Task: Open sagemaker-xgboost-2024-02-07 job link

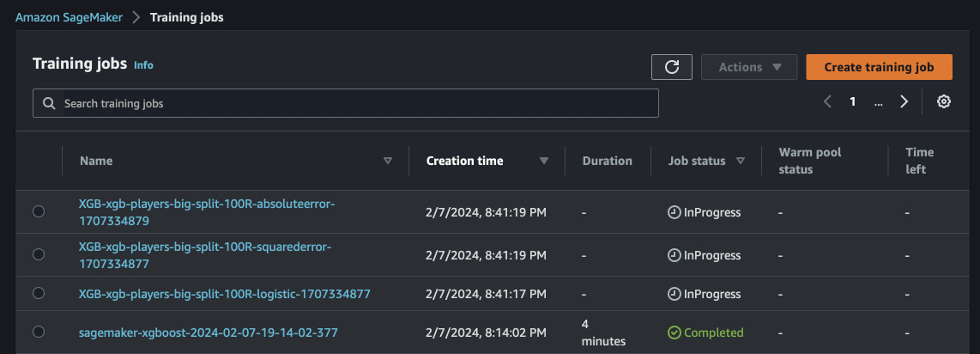Action: click(197, 332)
